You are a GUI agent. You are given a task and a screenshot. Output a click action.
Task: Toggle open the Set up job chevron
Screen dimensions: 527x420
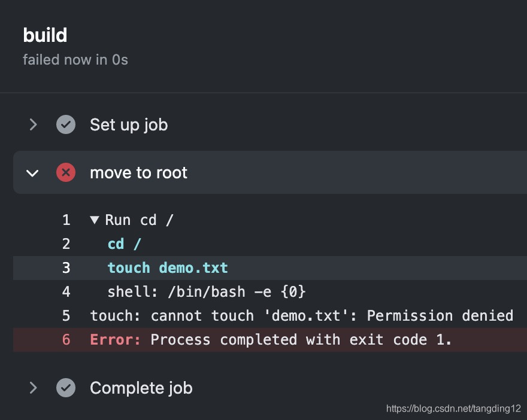pyautogui.click(x=34, y=124)
